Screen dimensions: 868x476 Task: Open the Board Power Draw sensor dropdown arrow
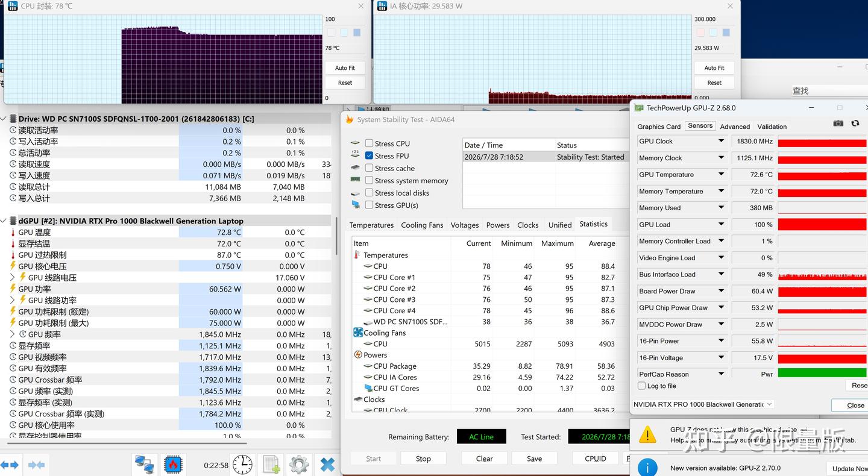point(721,291)
